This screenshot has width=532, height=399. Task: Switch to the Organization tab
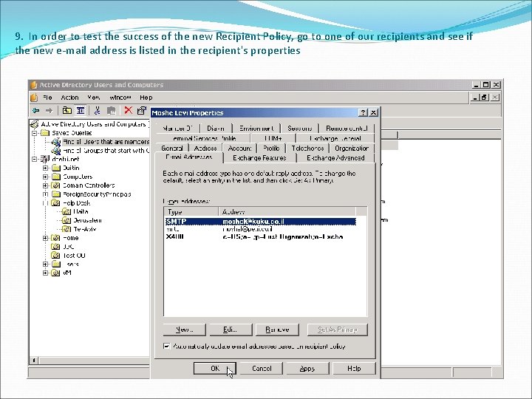click(x=352, y=149)
